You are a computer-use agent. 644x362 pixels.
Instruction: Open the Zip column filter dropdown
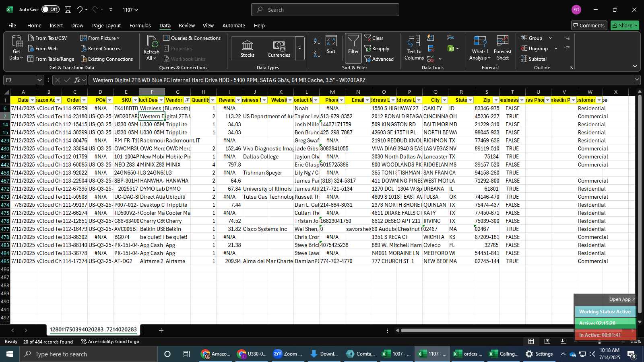coord(496,100)
